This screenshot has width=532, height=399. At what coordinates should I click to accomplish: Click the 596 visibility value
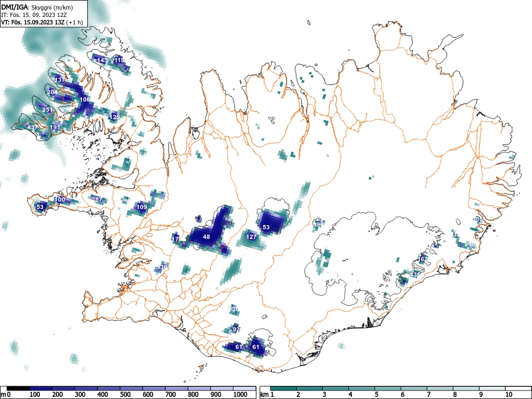[318, 225]
